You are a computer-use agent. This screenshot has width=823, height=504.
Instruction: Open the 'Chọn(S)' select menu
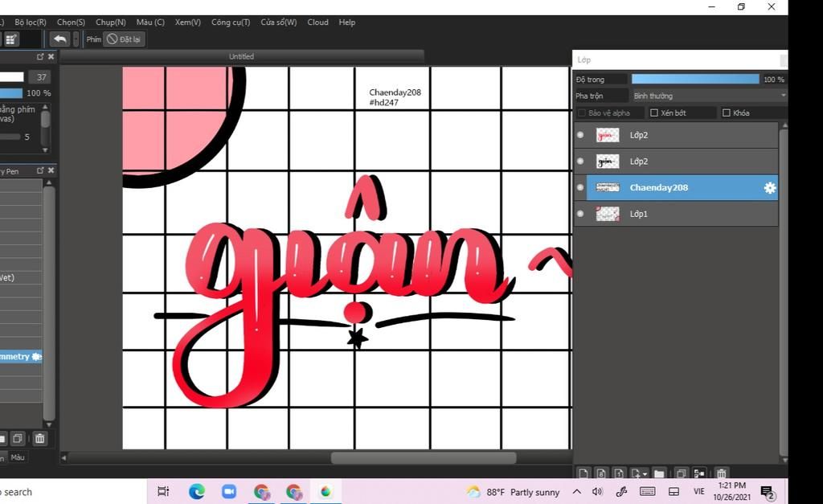click(71, 22)
